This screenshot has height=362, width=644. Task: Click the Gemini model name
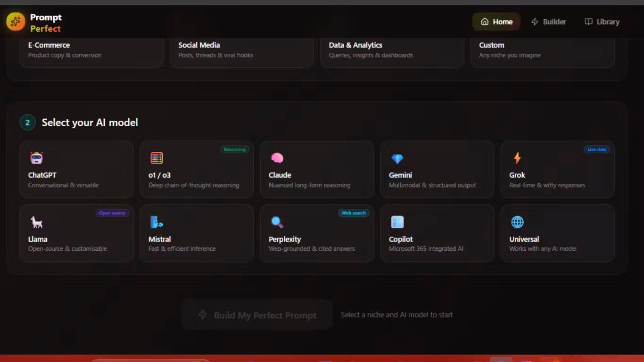(401, 175)
